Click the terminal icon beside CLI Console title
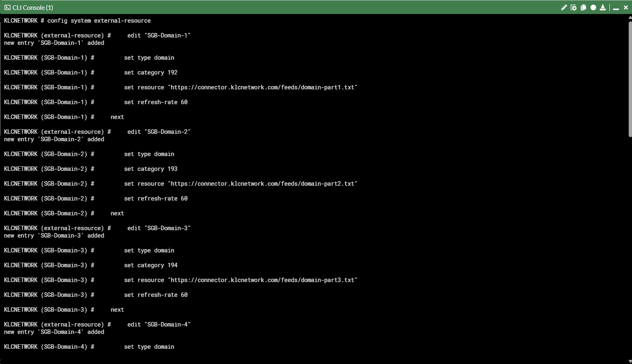This screenshot has height=364, width=632. pos(7,7)
